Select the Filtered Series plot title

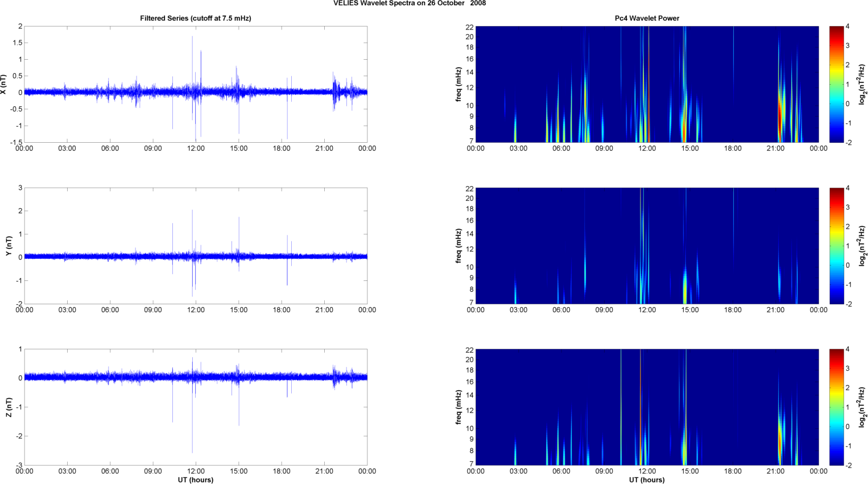pos(195,18)
